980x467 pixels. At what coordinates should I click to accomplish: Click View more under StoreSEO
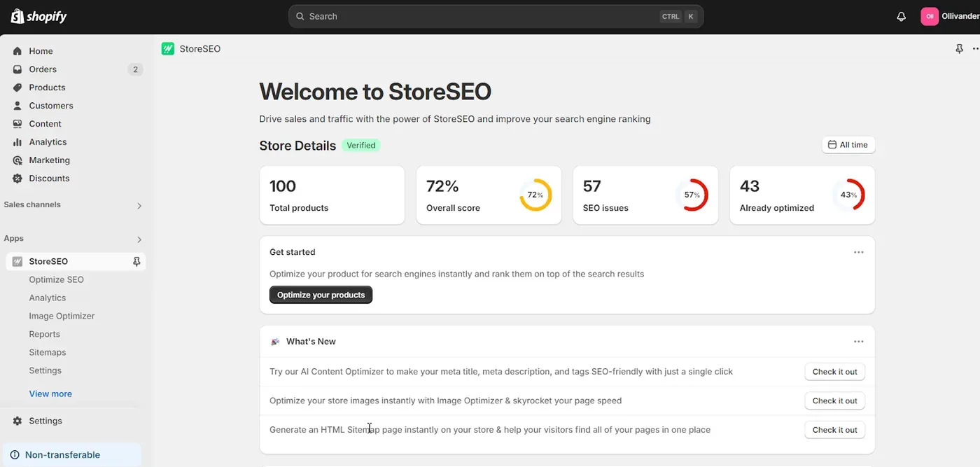tap(50, 393)
